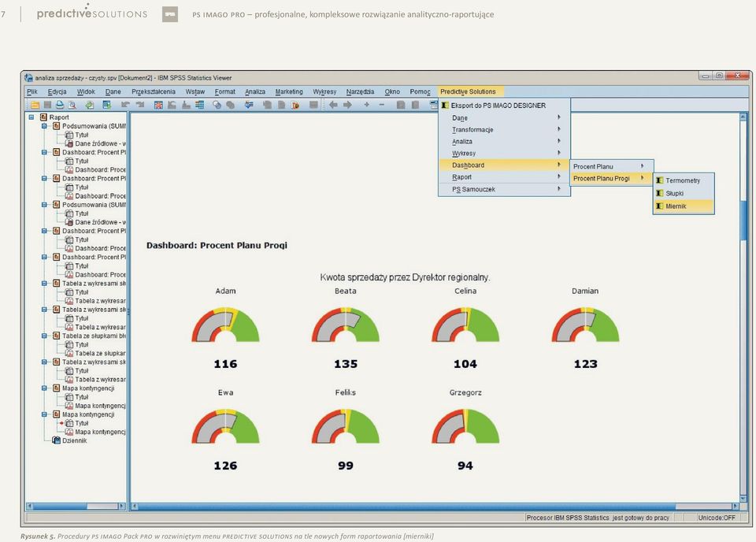The image size is (756, 542).
Task: Click the Promote left arrow icon
Action: pyautogui.click(x=332, y=105)
